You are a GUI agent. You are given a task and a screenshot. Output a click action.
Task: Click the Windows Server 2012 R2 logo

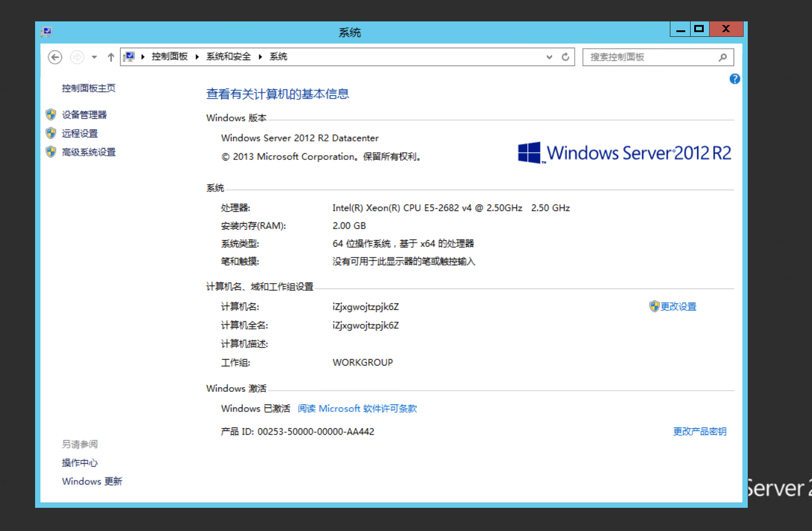coord(625,153)
